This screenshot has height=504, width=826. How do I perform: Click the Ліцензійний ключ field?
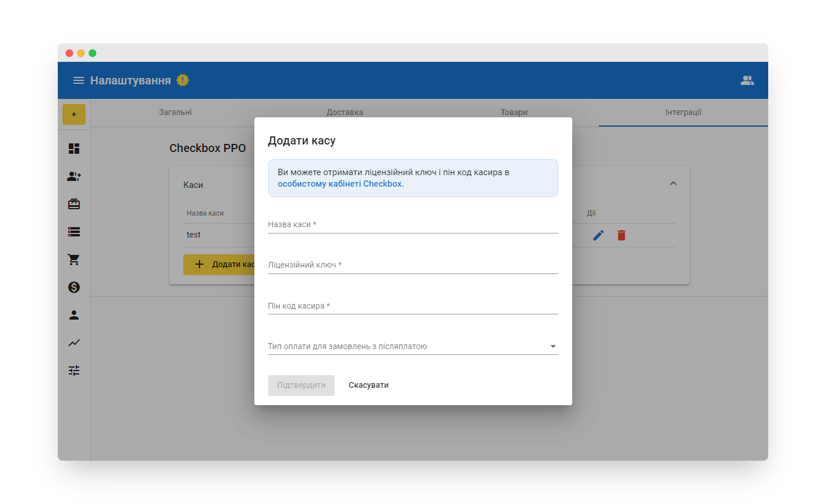[x=413, y=265]
